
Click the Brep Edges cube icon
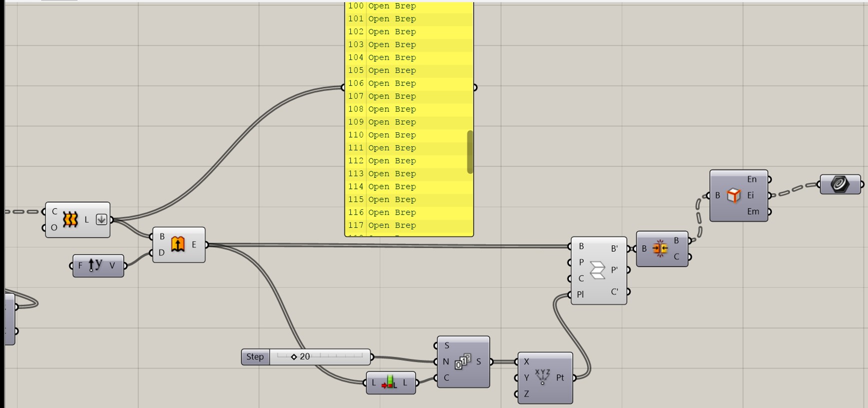click(734, 195)
